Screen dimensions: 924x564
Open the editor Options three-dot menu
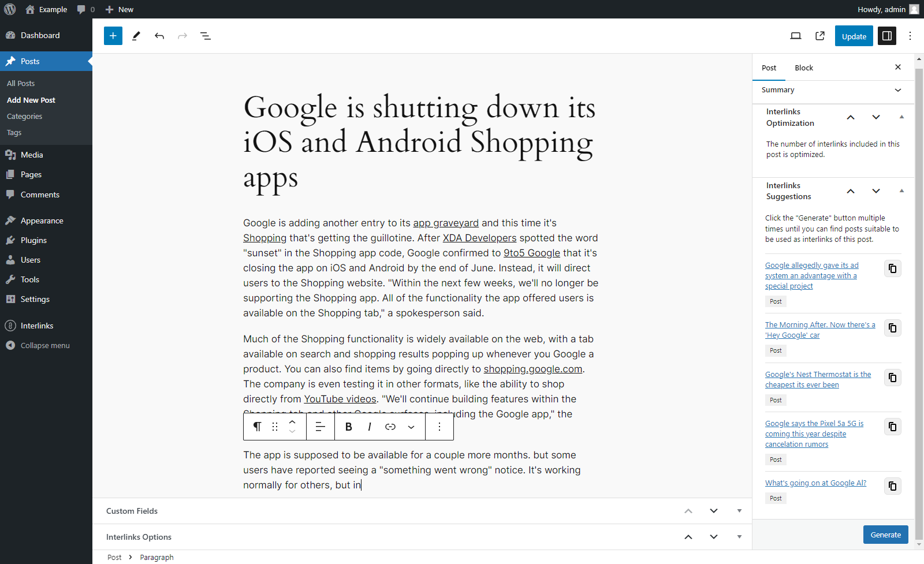(910, 36)
